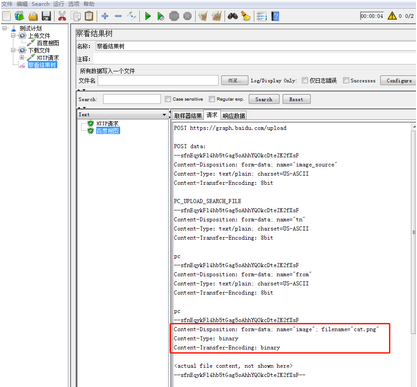Click the blue plus Add icon
Image resolution: width=417 pixels, height=387 pixels.
pos(105,16)
